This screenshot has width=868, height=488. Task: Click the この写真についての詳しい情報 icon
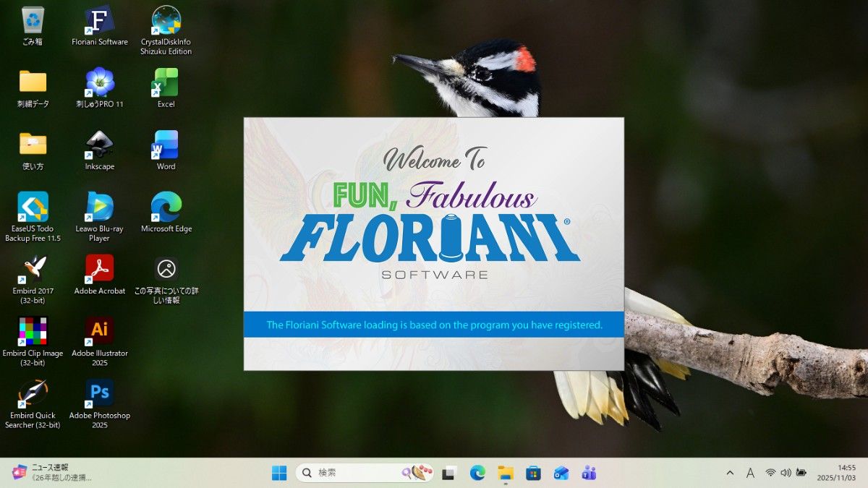[166, 270]
